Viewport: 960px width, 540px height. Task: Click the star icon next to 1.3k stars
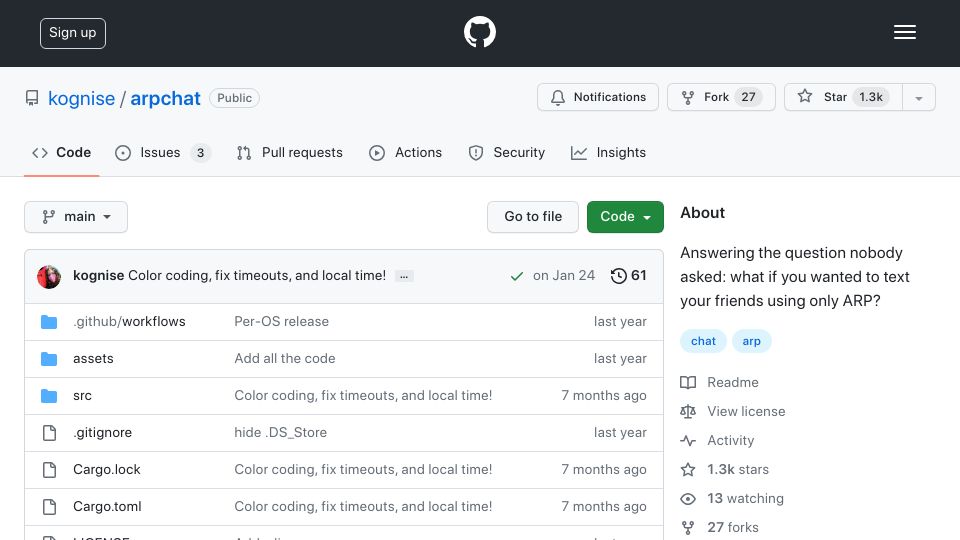click(688, 470)
